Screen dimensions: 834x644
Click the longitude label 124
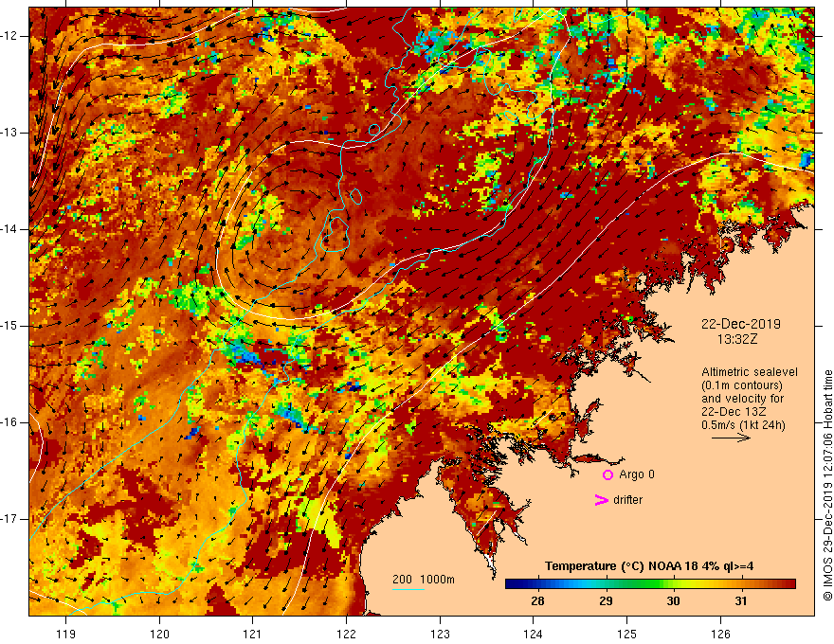(x=534, y=634)
